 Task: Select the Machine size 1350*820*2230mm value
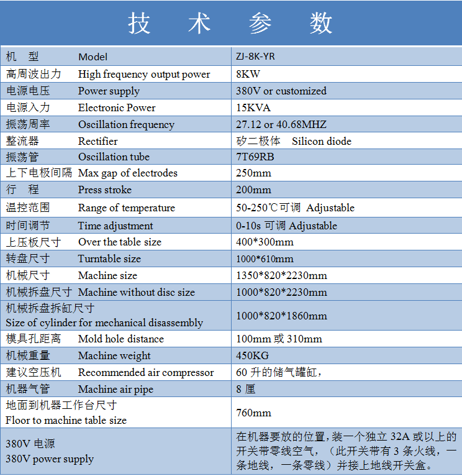pyautogui.click(x=281, y=275)
